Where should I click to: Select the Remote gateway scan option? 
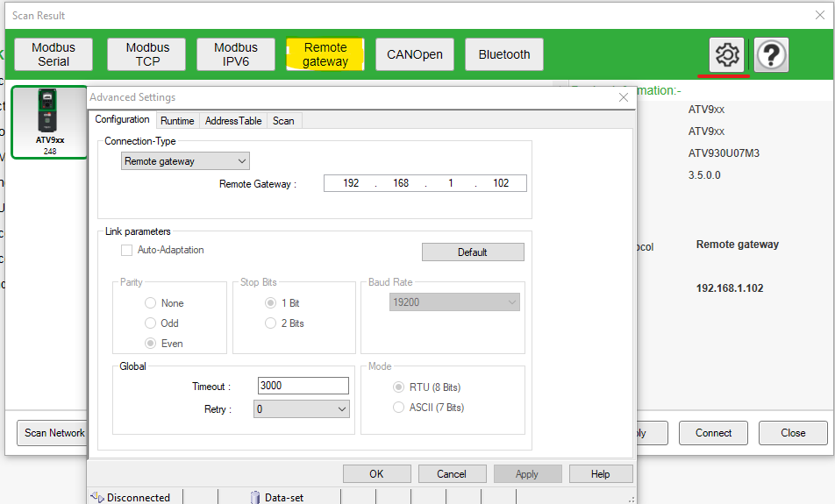pyautogui.click(x=325, y=54)
